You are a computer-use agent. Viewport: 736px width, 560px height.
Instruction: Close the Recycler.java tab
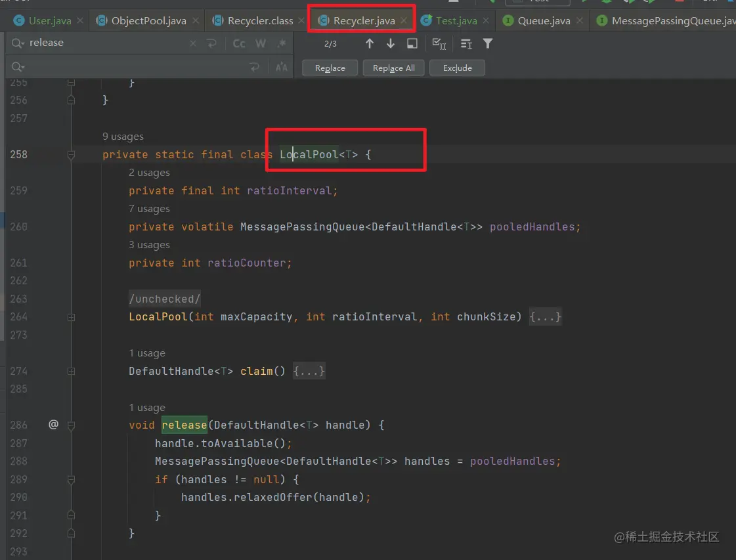tap(404, 20)
